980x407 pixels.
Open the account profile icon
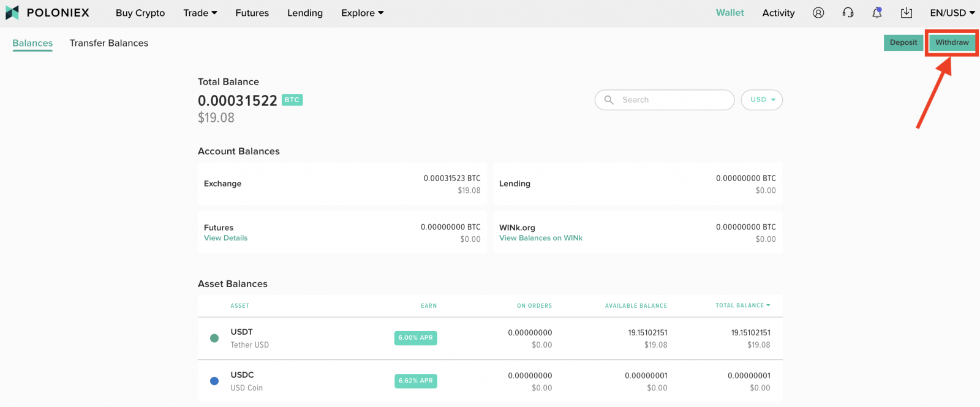pyautogui.click(x=818, y=13)
